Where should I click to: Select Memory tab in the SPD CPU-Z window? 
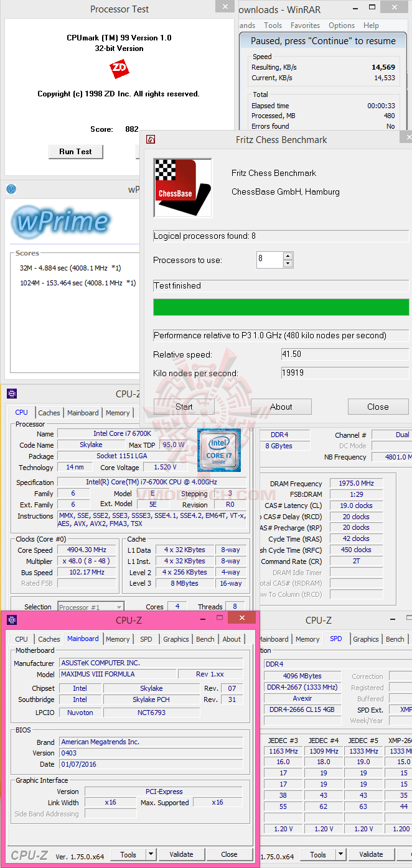coord(307,639)
